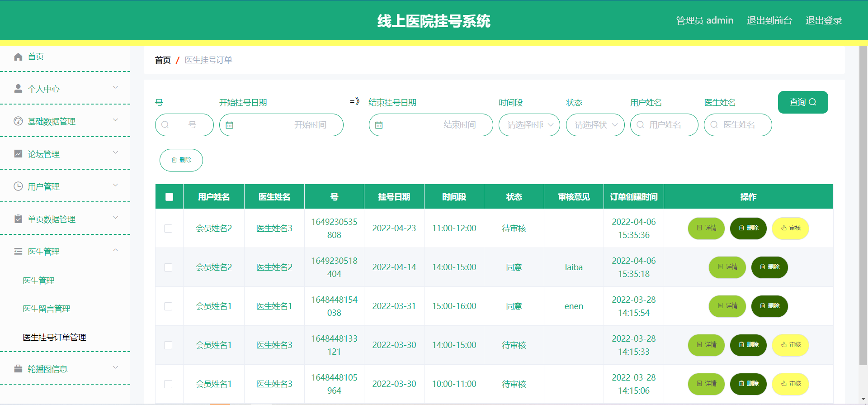Click the clipboard icon for 单页数据管理
The image size is (868, 405).
(x=18, y=219)
